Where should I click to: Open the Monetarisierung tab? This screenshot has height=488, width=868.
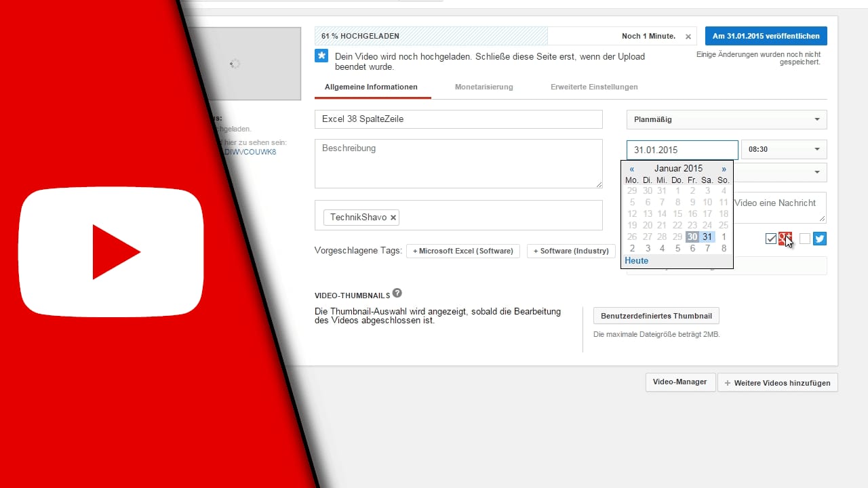(x=484, y=87)
